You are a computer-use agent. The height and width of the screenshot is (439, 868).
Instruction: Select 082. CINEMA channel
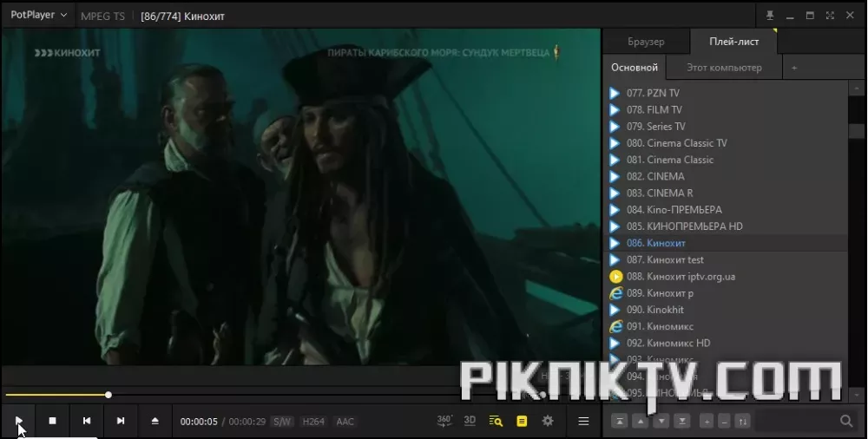tap(725, 176)
